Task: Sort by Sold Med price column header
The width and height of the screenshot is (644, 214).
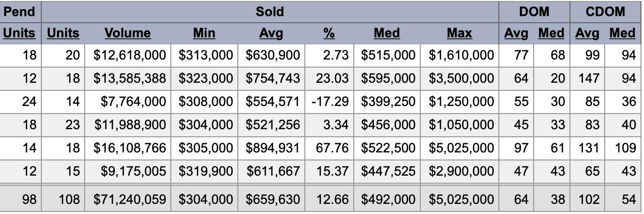Action: (x=387, y=33)
